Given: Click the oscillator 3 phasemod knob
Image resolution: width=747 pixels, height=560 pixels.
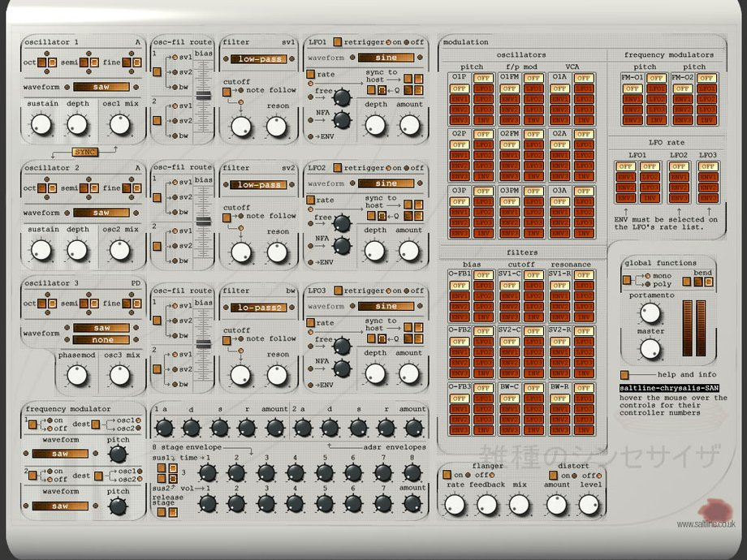Looking at the screenshot, I should (76, 375).
